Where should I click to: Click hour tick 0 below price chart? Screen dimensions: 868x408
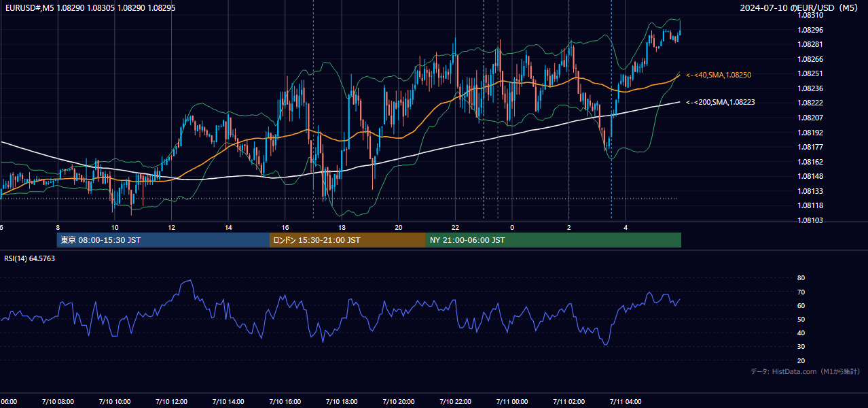point(512,227)
